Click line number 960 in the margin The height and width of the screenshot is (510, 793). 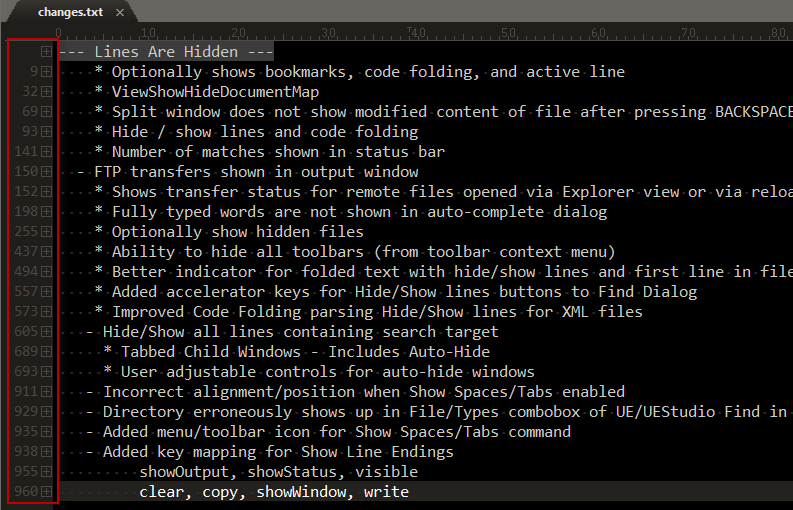click(x=26, y=491)
